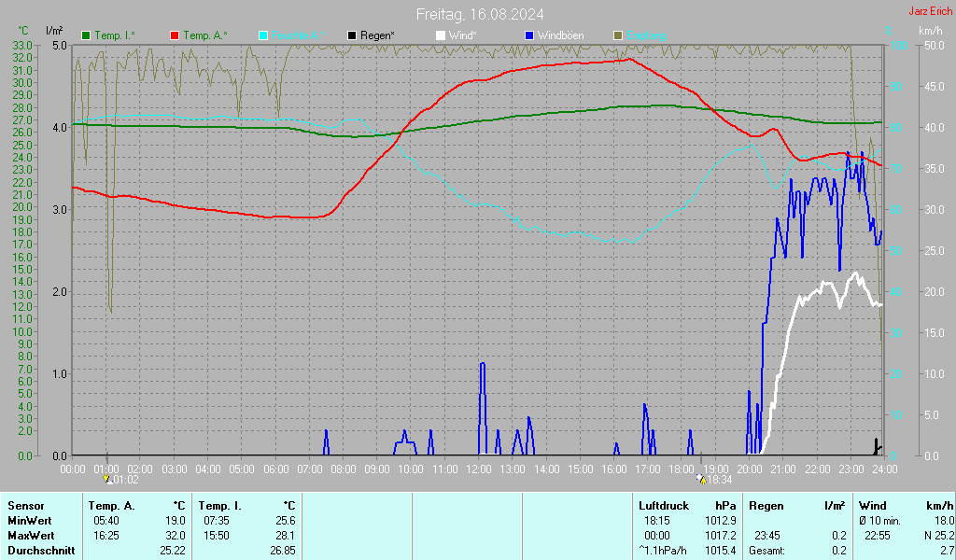Click the marker icon beside 18:34
Image resolution: width=956 pixels, height=560 pixels.
701,479
